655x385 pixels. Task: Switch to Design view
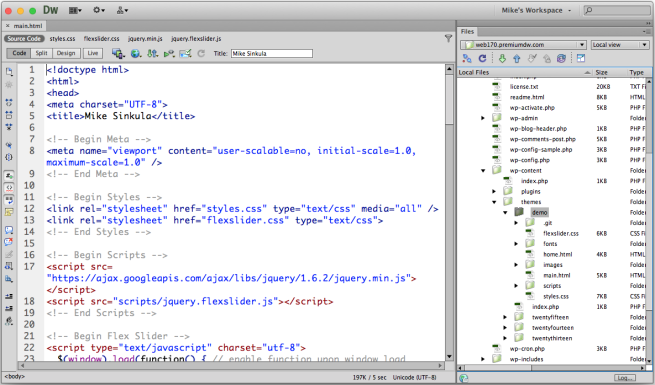pos(66,53)
